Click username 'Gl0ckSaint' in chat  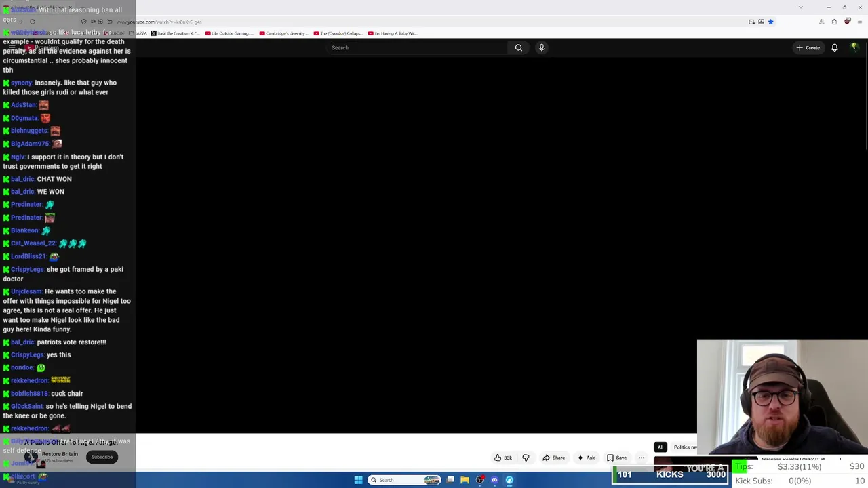click(x=27, y=407)
